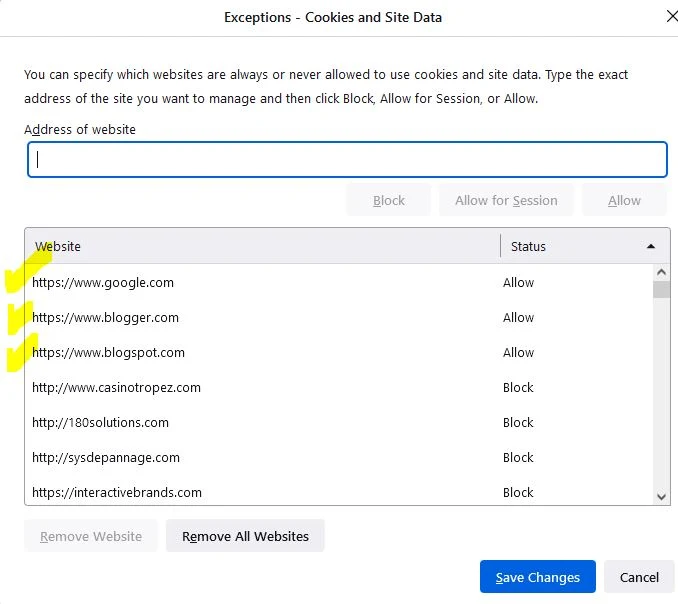Close the Exceptions dialog with X icon
This screenshot has height=604, width=678.
click(x=672, y=16)
